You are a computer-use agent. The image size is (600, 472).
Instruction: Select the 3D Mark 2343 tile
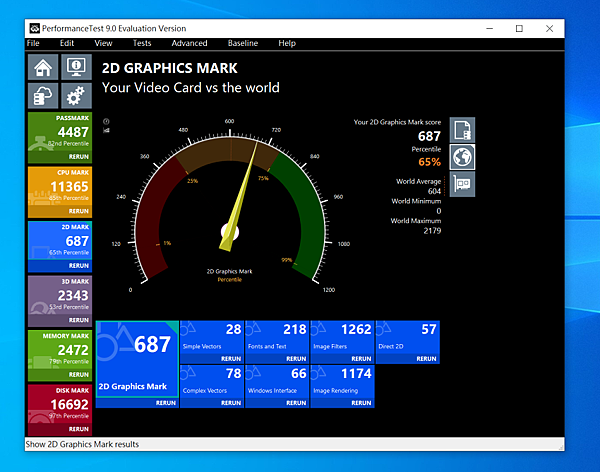(60, 295)
